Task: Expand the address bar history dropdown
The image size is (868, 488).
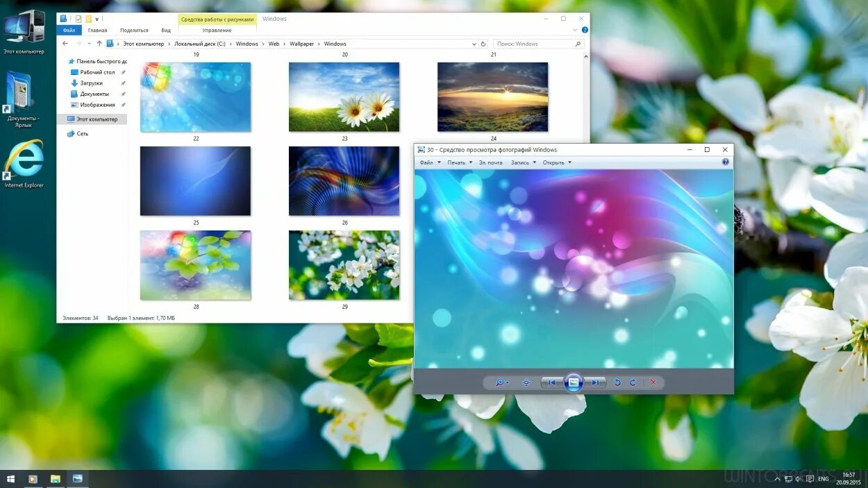Action: (474, 44)
